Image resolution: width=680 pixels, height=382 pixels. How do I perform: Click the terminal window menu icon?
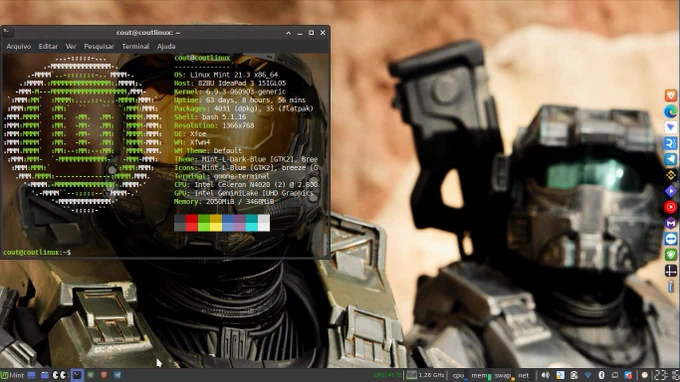(7, 32)
